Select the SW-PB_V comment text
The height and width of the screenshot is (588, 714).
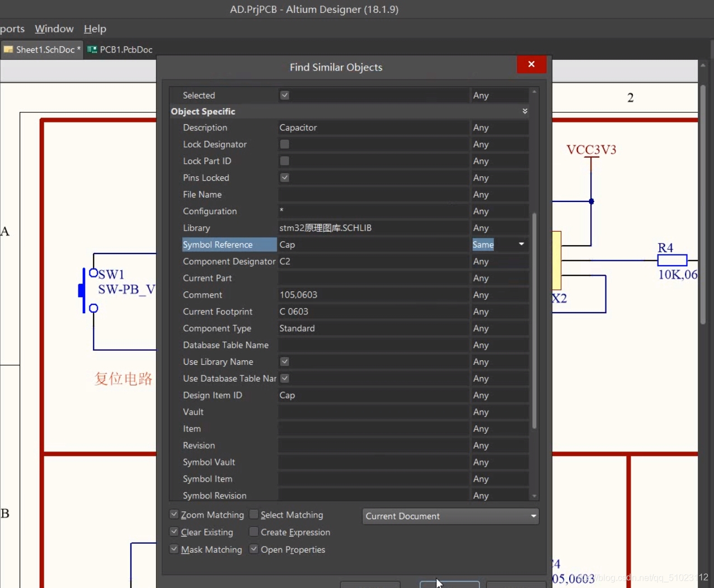(x=126, y=289)
